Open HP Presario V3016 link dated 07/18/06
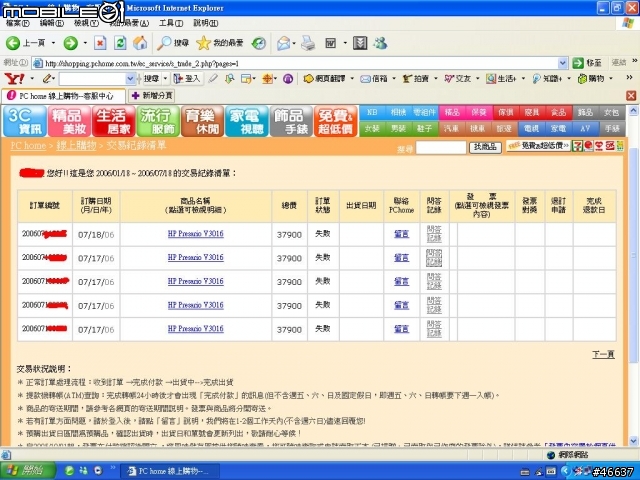The height and width of the screenshot is (480, 640). click(x=196, y=234)
